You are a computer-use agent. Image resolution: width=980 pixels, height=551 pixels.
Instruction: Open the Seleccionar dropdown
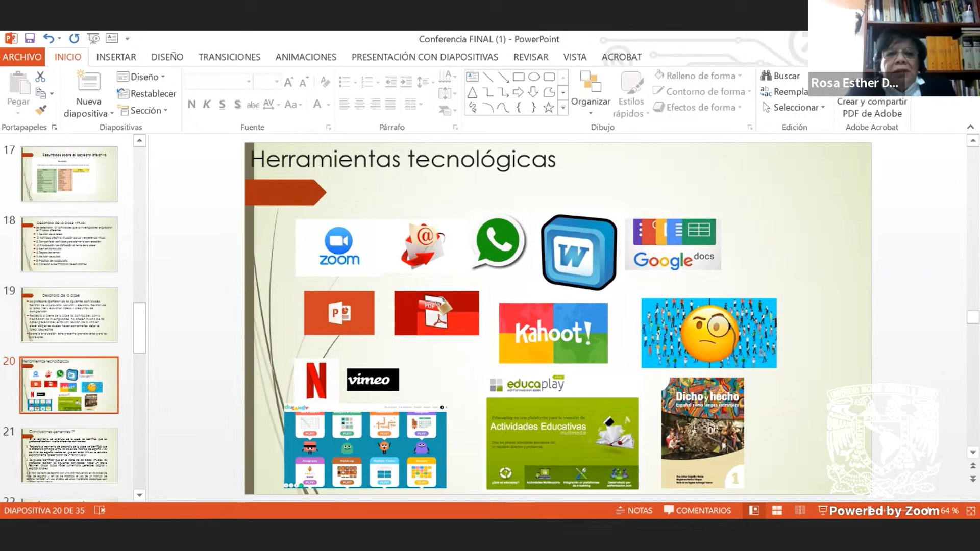(794, 107)
